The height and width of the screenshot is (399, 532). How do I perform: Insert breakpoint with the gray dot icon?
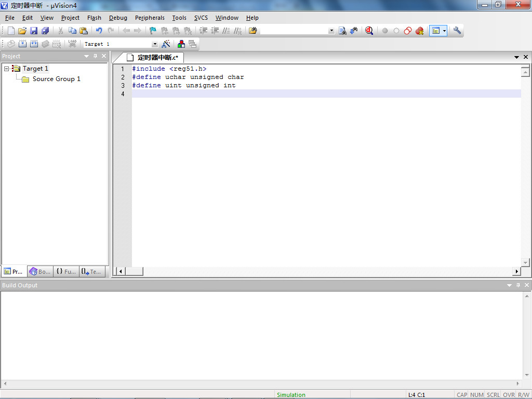[x=385, y=31]
